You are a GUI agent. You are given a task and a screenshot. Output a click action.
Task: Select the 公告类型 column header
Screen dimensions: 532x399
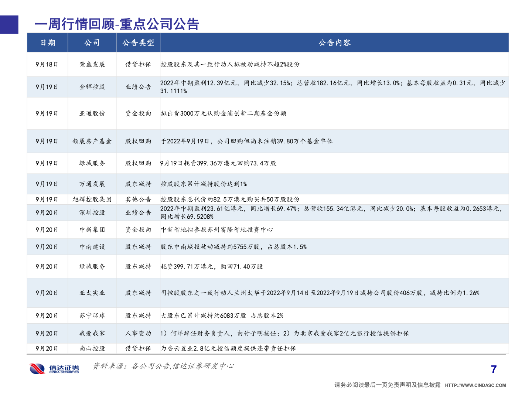click(138, 42)
